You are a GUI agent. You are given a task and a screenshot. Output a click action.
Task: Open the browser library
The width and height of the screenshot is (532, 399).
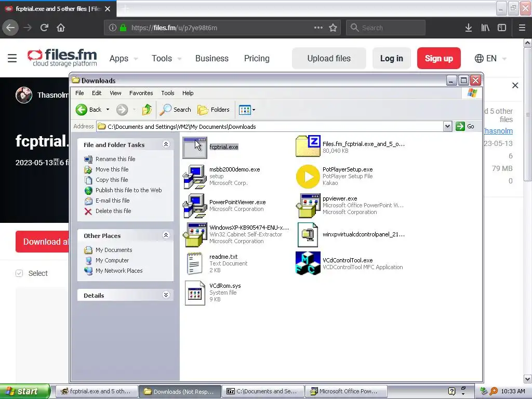coord(485,28)
